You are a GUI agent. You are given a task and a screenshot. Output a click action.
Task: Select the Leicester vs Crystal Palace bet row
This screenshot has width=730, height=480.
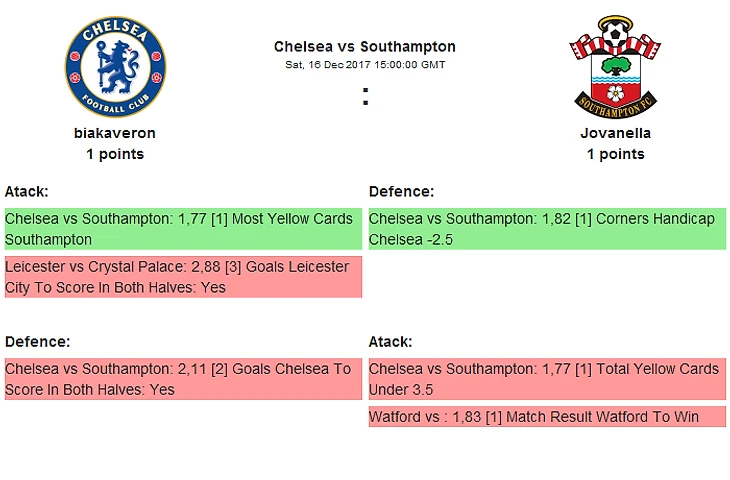[x=182, y=277]
